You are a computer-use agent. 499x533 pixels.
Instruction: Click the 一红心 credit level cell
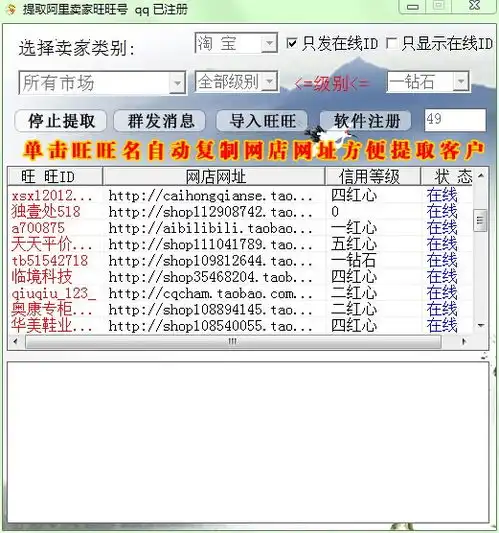[x=354, y=228]
